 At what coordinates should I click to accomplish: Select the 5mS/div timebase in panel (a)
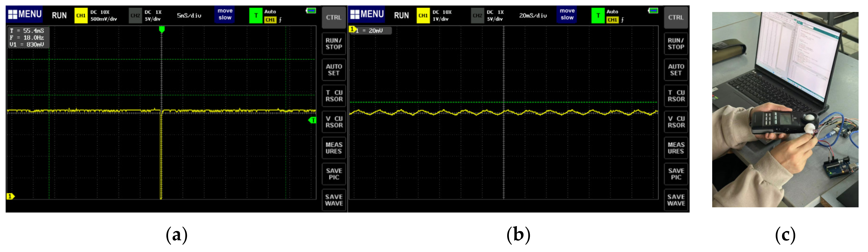(189, 16)
